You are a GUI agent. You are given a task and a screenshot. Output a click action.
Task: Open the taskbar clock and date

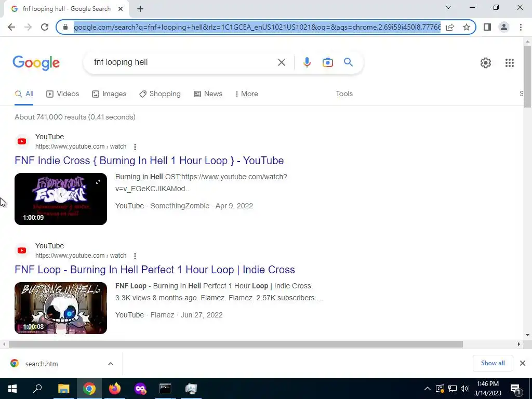487,389
